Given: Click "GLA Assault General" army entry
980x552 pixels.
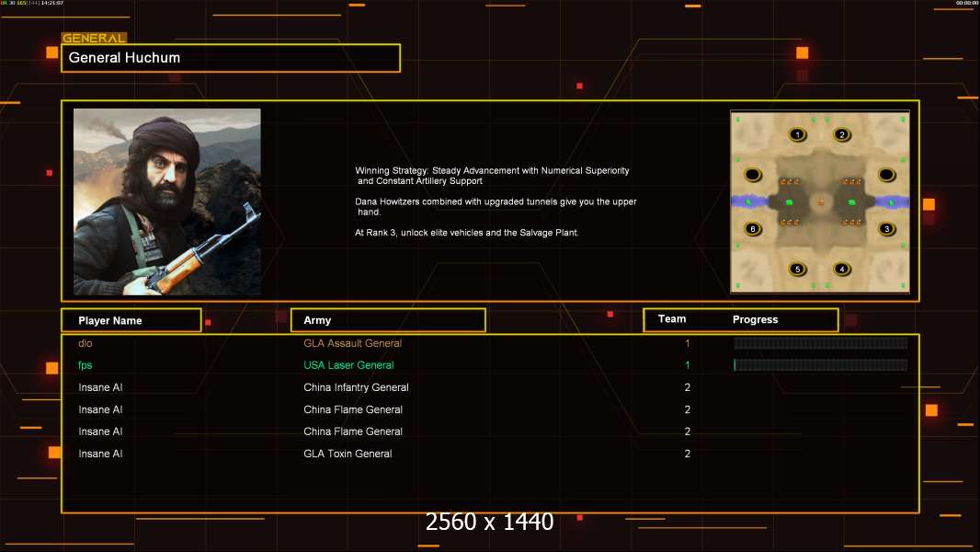Looking at the screenshot, I should [352, 343].
